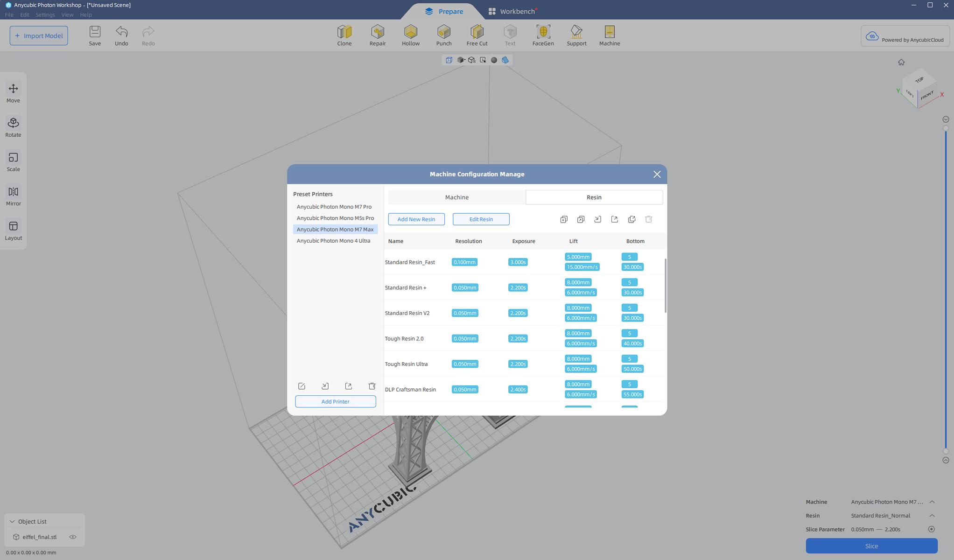954x560 pixels.
Task: Click the Repair tool icon
Action: tap(377, 35)
